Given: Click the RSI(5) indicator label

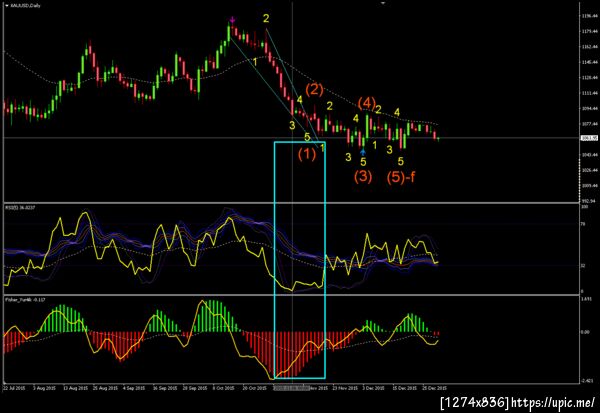Looking at the screenshot, I should [20, 207].
